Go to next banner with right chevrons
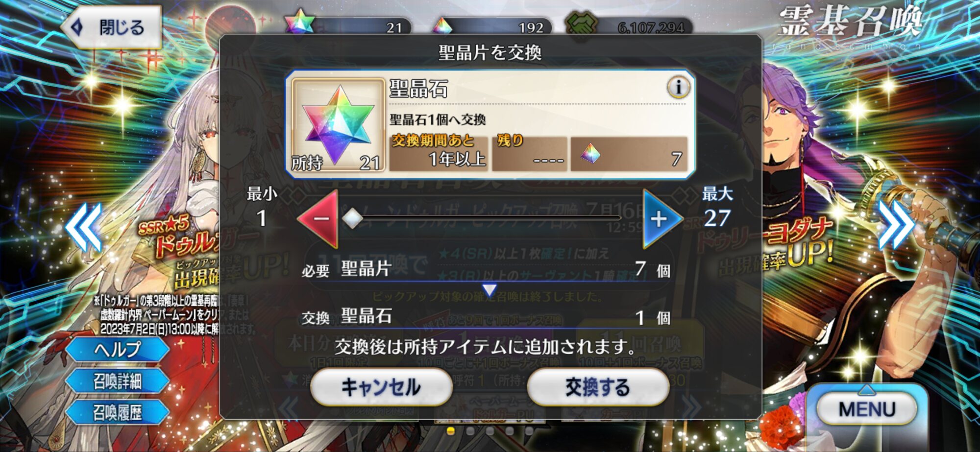The width and height of the screenshot is (980, 452). (896, 224)
